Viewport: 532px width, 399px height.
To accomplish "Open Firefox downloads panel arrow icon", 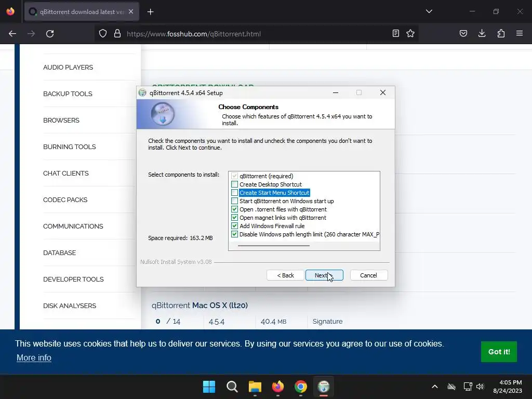I will 482,33.
